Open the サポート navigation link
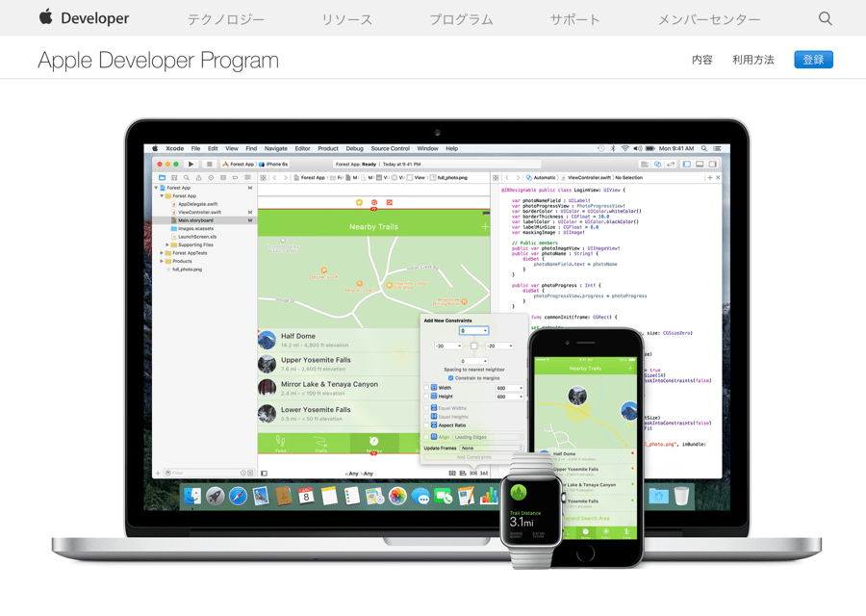The height and width of the screenshot is (616, 866). click(575, 19)
